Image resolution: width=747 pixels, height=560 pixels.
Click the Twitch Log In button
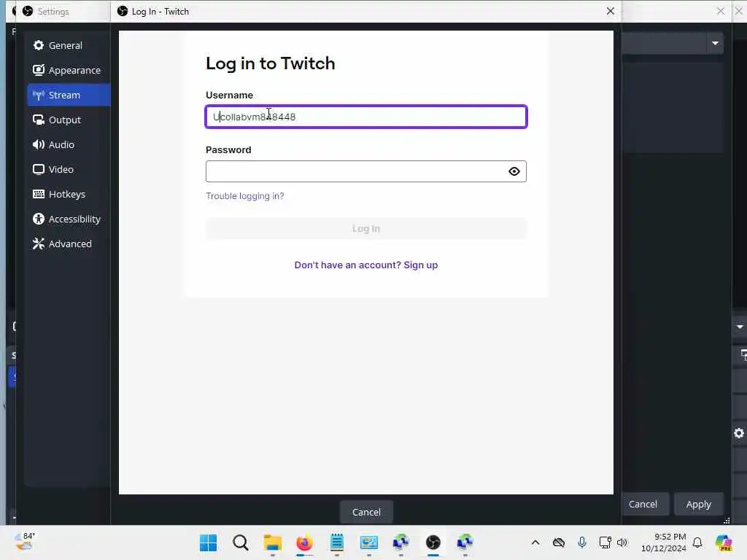pos(366,228)
